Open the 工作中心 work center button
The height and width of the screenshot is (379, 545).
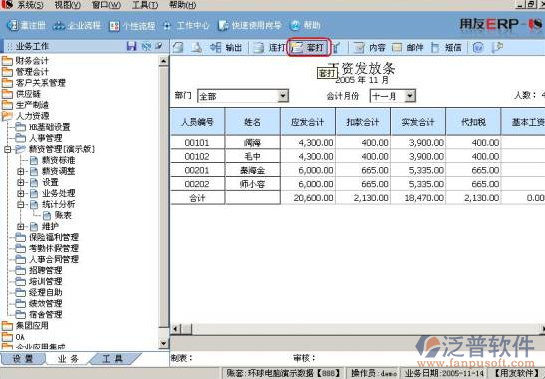tap(187, 25)
